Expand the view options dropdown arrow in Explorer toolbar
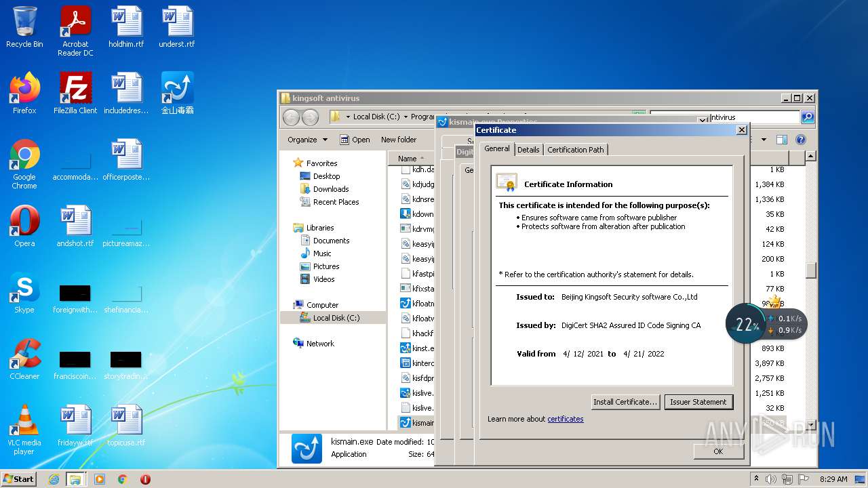 [764, 140]
